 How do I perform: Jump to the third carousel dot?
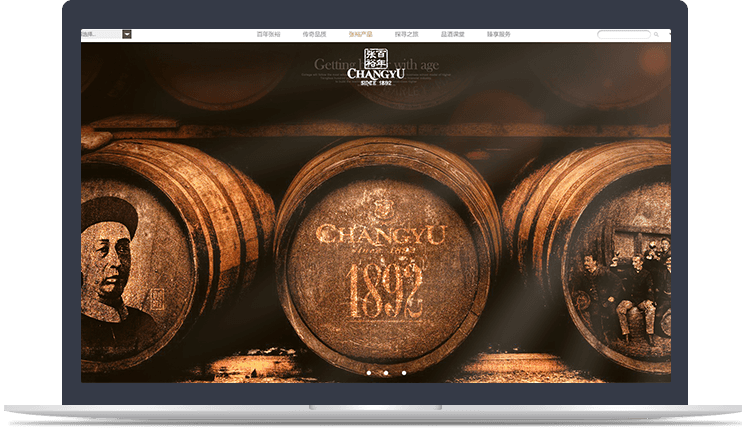(x=403, y=373)
